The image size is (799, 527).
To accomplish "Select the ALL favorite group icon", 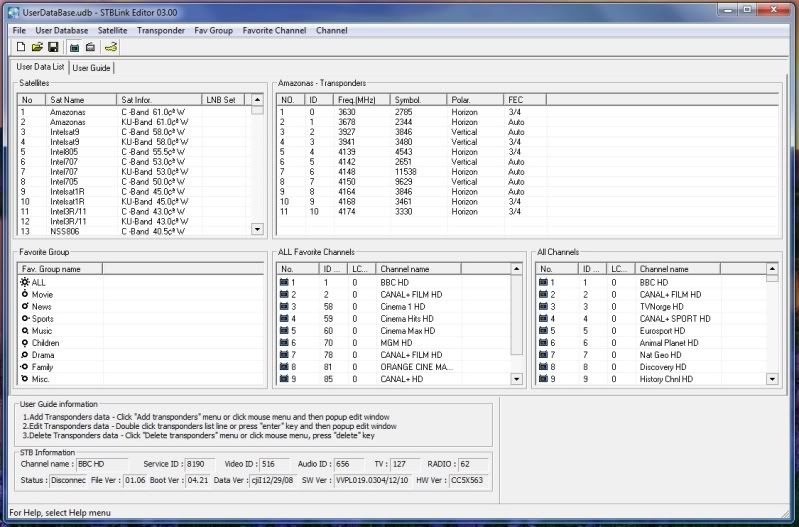I will pos(25,283).
